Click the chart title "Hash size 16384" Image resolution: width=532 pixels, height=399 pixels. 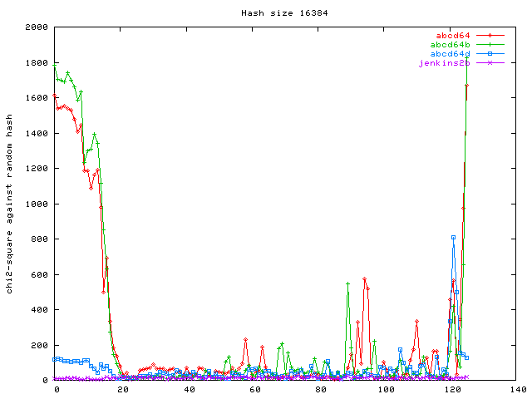click(x=284, y=13)
